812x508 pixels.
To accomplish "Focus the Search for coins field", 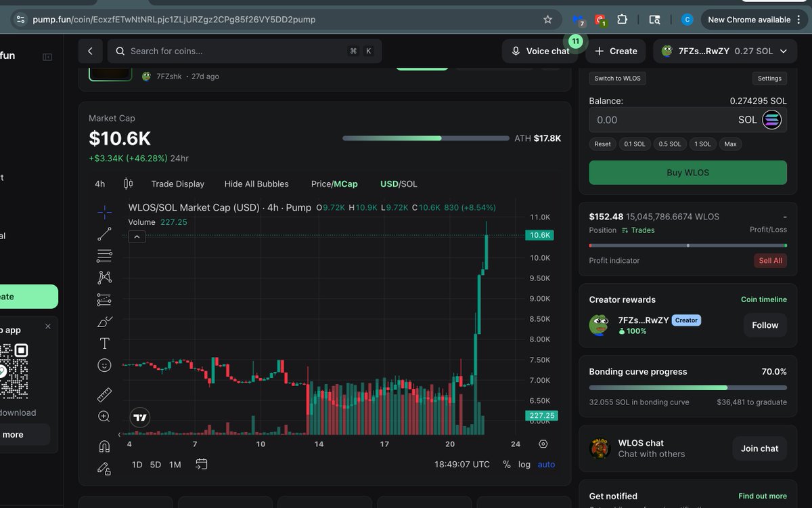I will point(245,51).
